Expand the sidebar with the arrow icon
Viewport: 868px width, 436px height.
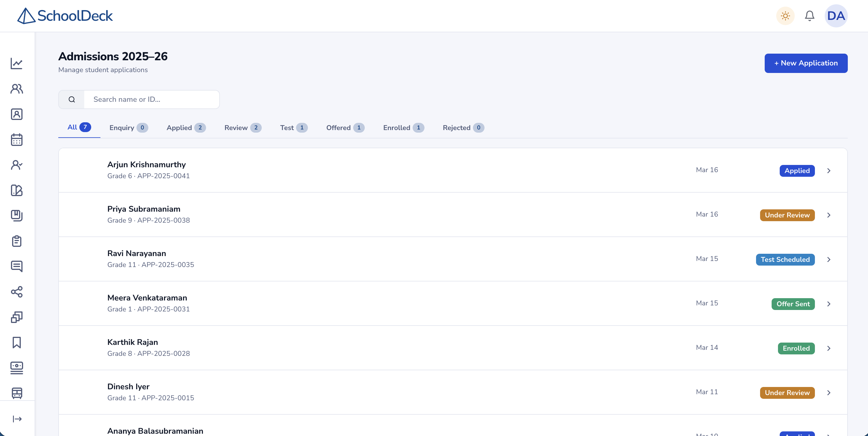(17, 419)
